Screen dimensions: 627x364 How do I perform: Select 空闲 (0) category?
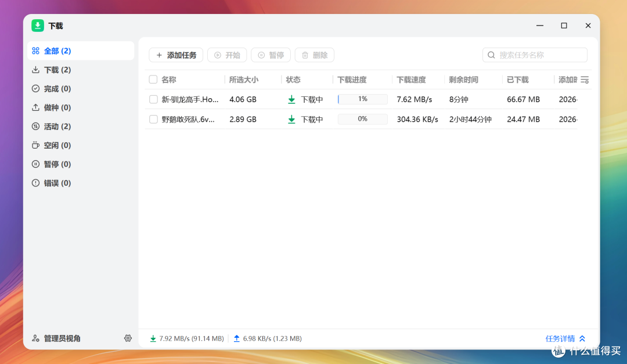(x=81, y=145)
